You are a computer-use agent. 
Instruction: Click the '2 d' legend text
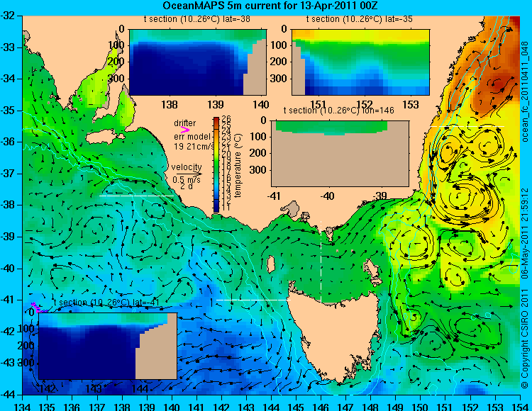click(186, 186)
